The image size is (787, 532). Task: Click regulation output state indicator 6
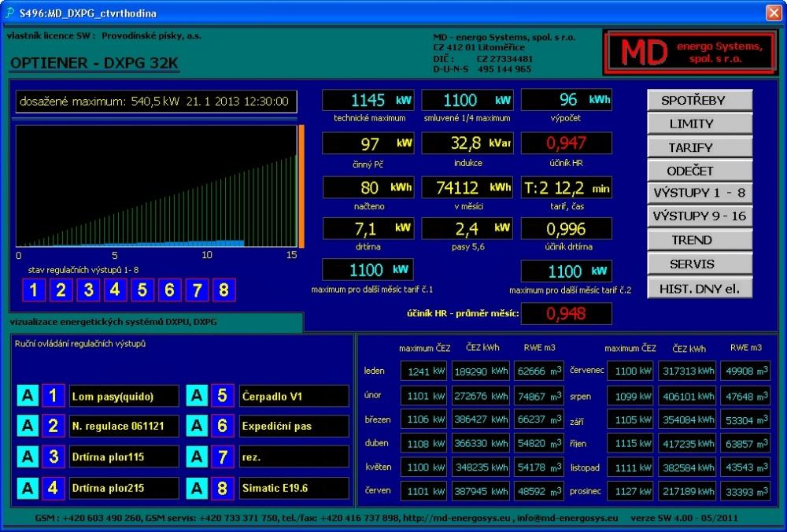point(170,290)
